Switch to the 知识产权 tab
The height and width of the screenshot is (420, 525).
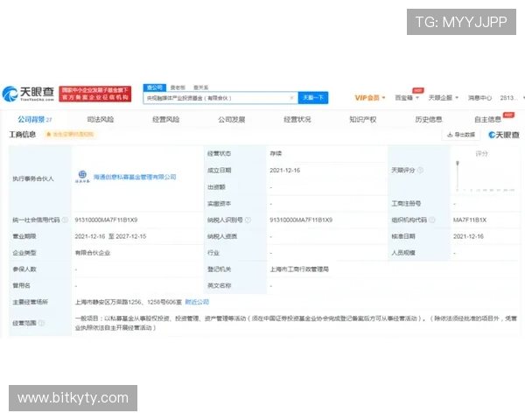coord(362,120)
